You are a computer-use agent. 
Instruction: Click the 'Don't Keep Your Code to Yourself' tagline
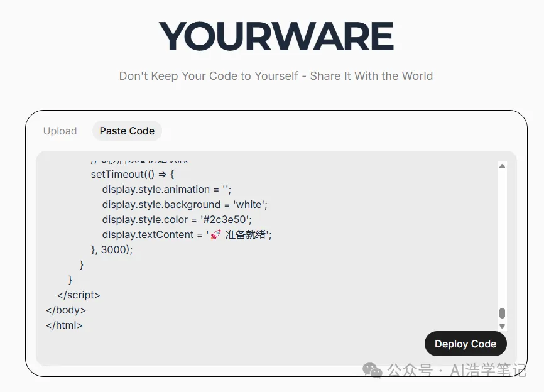(x=276, y=75)
